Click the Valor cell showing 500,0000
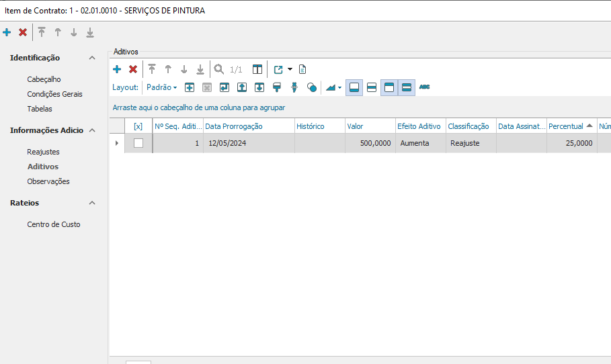 [x=370, y=143]
